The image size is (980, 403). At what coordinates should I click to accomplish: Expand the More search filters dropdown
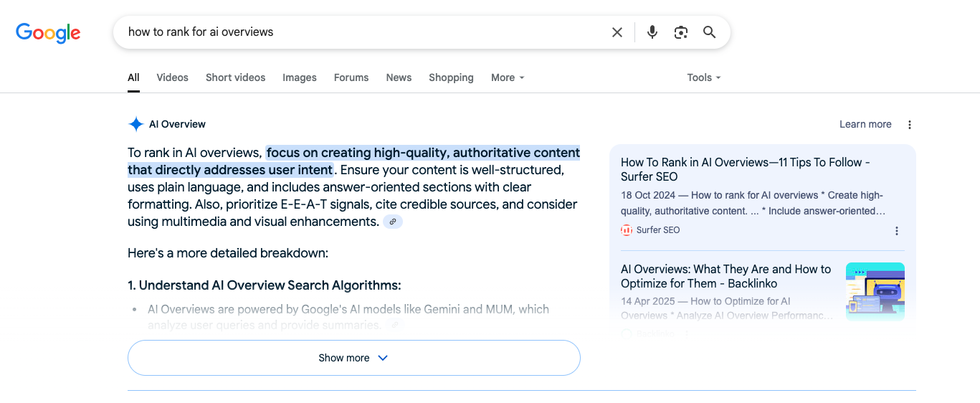(x=508, y=77)
